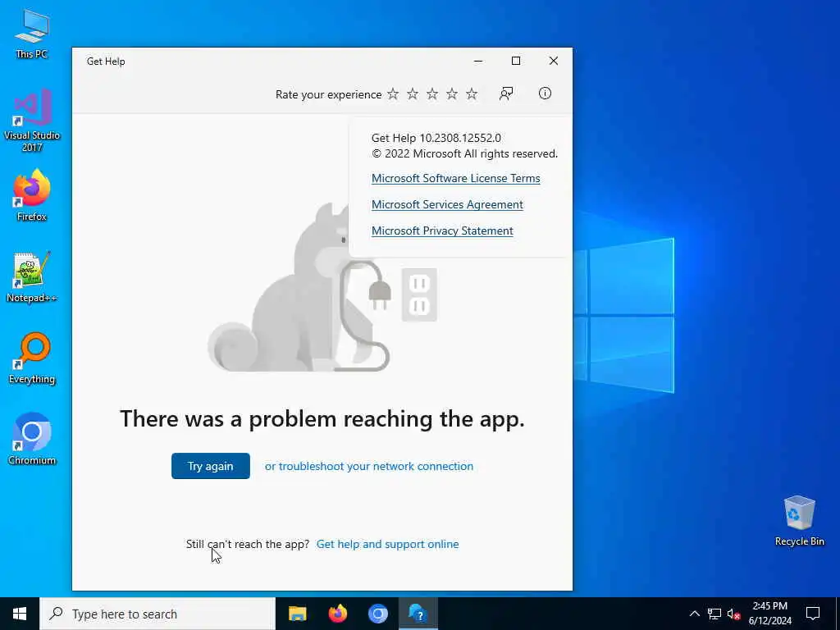
Task: Select Recycle Bin desktop icon
Action: [799, 521]
